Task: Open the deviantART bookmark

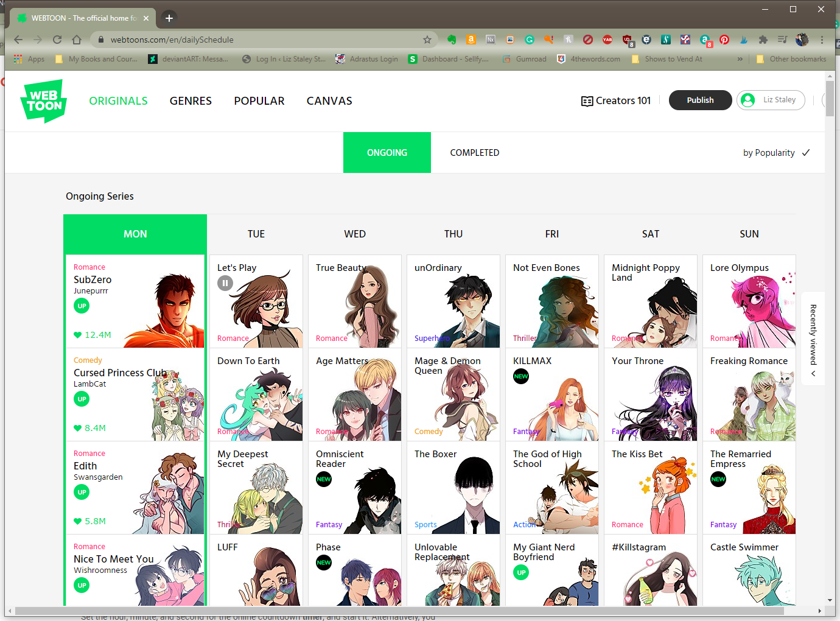Action: [x=189, y=59]
